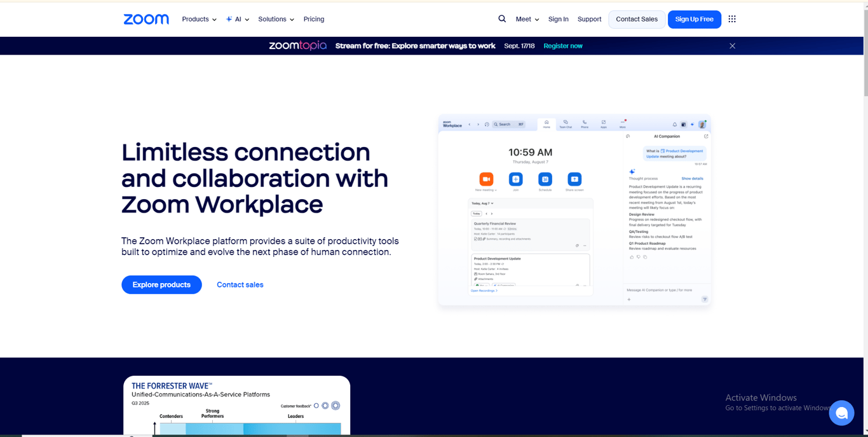Follow the Contact sales link below the headline
868x437 pixels.
coord(240,285)
